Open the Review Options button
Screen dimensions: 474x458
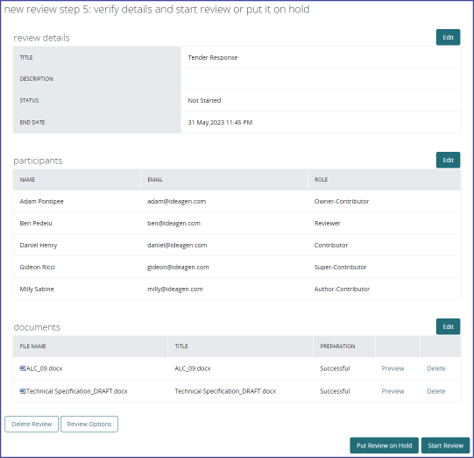click(89, 424)
